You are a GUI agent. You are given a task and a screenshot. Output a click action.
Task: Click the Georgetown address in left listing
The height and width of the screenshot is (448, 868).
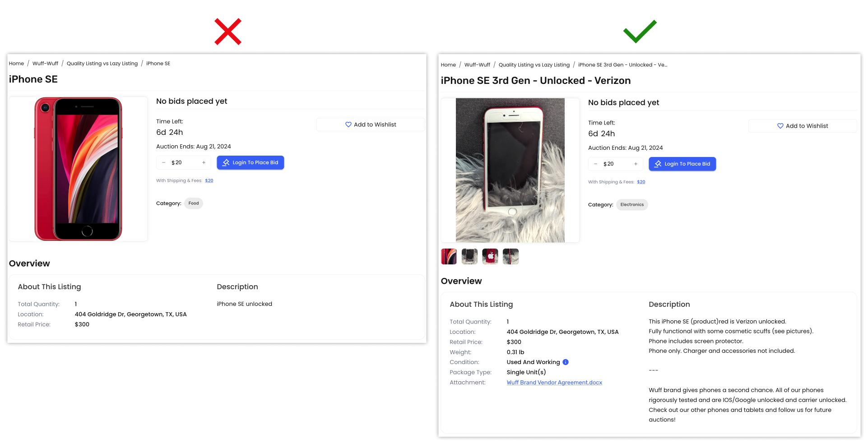(x=130, y=314)
